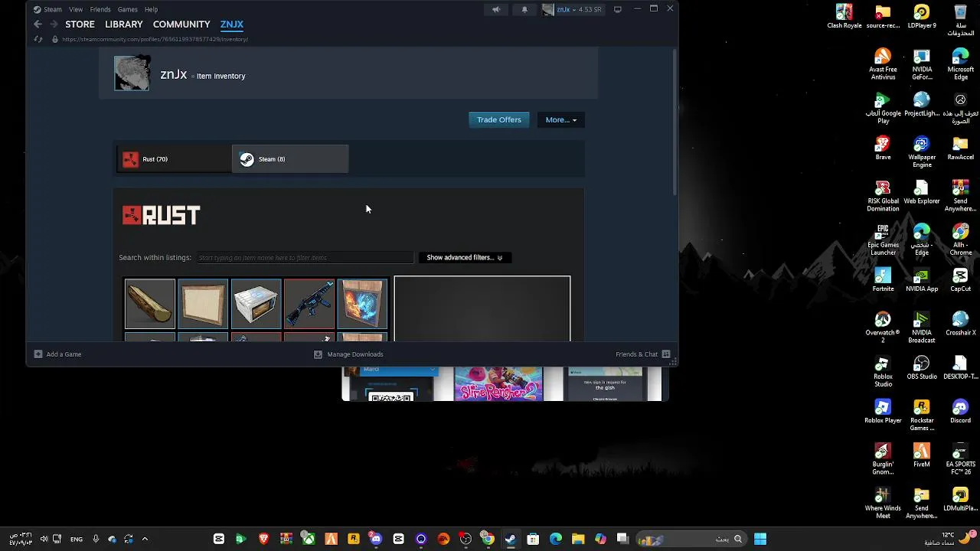Image resolution: width=980 pixels, height=551 pixels.
Task: Switch to the Rust (70) inventory tab
Action: [174, 159]
